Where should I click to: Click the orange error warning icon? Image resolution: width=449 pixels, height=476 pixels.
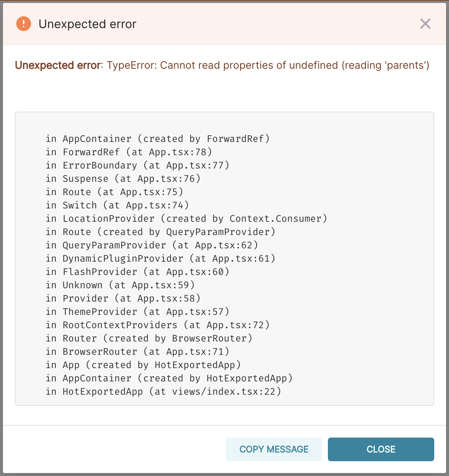tap(24, 24)
